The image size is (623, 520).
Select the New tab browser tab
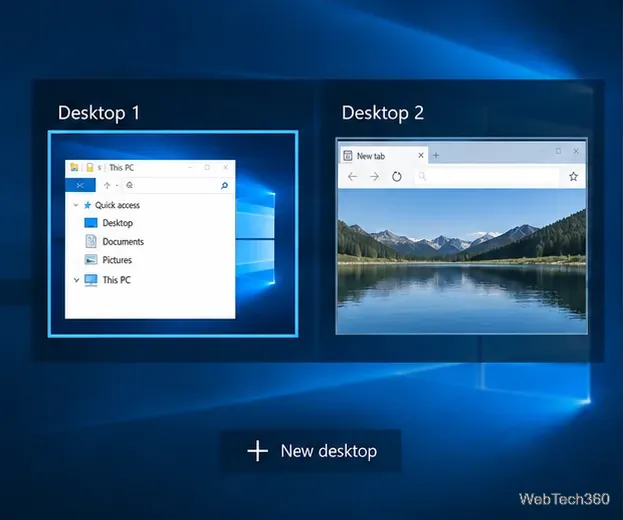(x=383, y=156)
